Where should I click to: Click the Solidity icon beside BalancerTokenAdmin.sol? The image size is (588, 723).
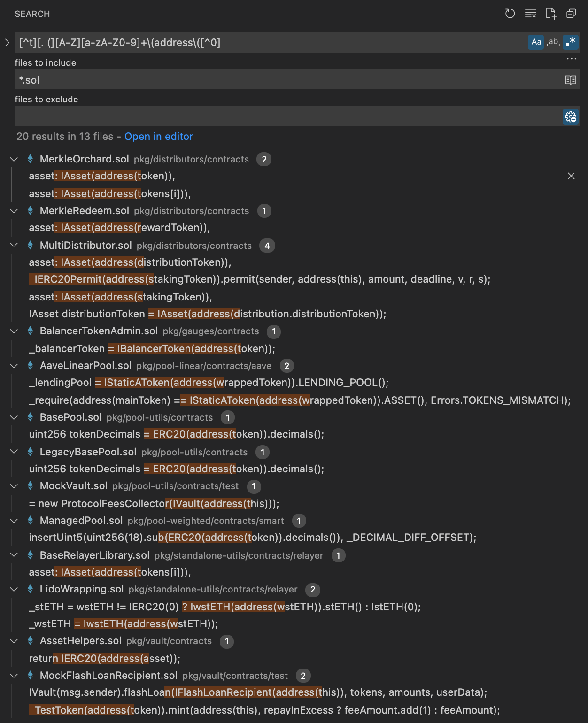(x=30, y=331)
